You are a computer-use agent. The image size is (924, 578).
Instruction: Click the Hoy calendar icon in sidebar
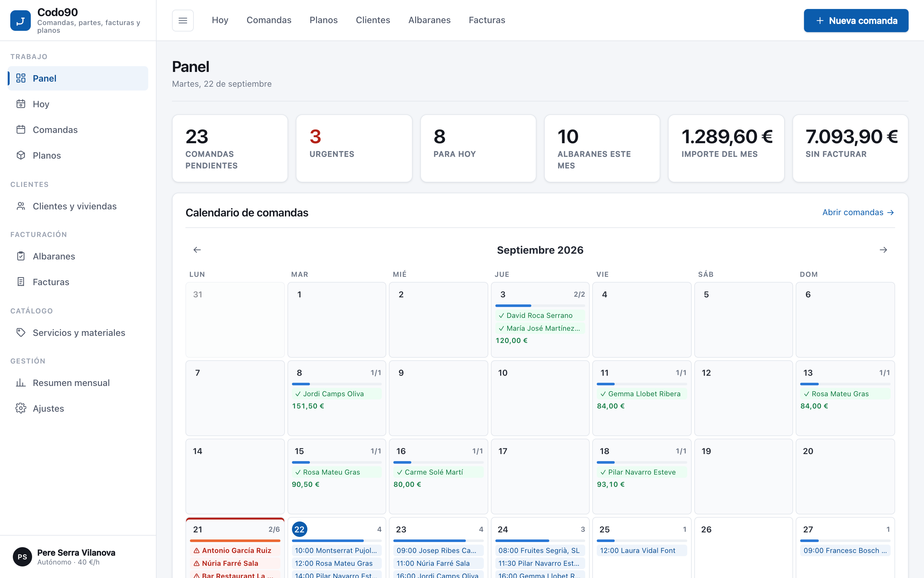(21, 104)
